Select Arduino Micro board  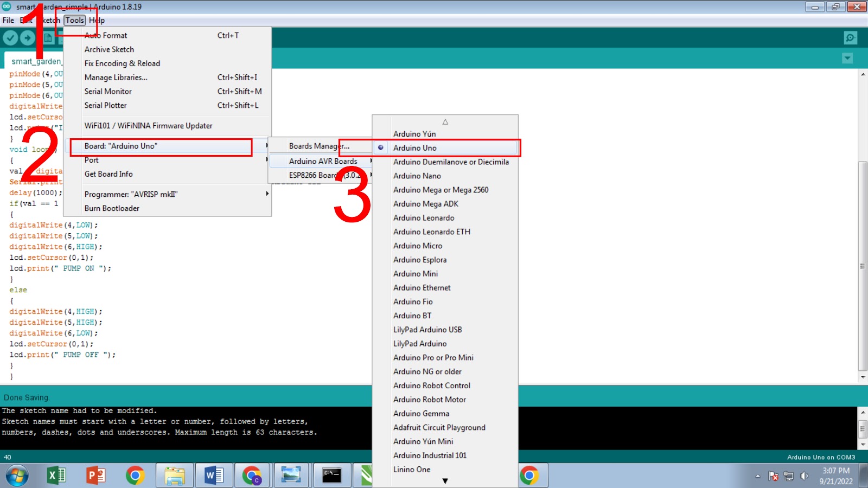(445, 246)
